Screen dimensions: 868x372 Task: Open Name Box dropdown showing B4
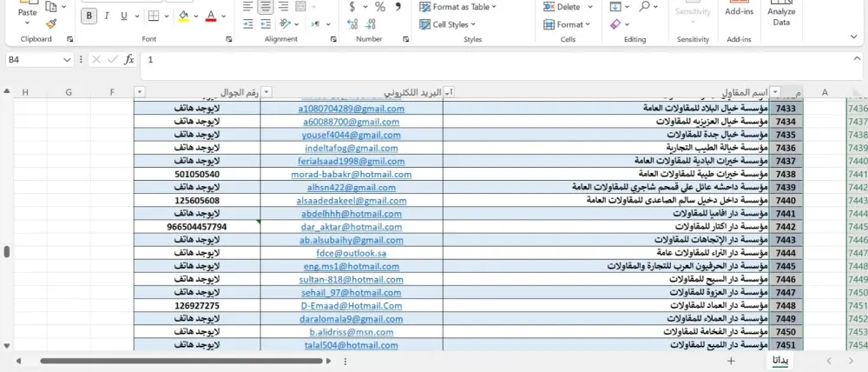(x=67, y=60)
